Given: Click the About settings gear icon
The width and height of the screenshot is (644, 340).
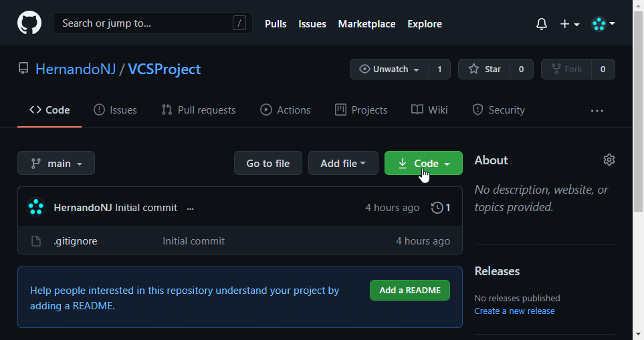Looking at the screenshot, I should coord(609,160).
